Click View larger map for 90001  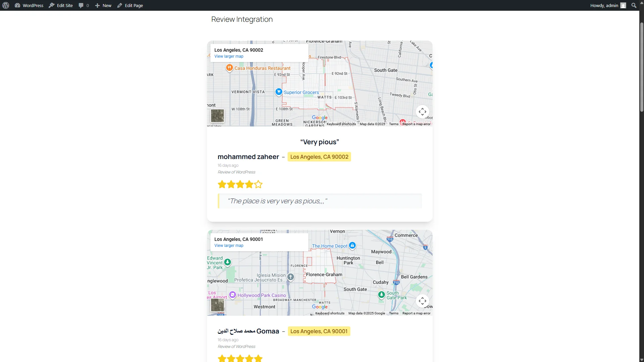coord(229,246)
